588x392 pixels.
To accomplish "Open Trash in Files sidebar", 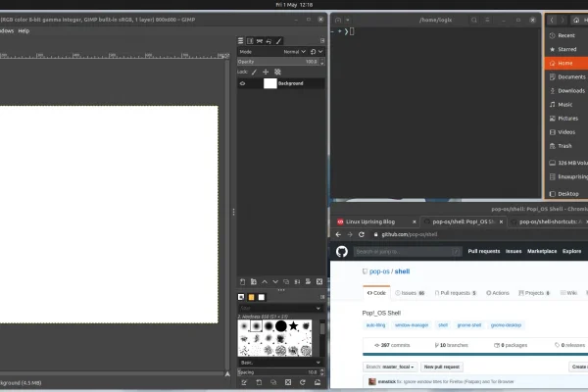I will [x=566, y=146].
